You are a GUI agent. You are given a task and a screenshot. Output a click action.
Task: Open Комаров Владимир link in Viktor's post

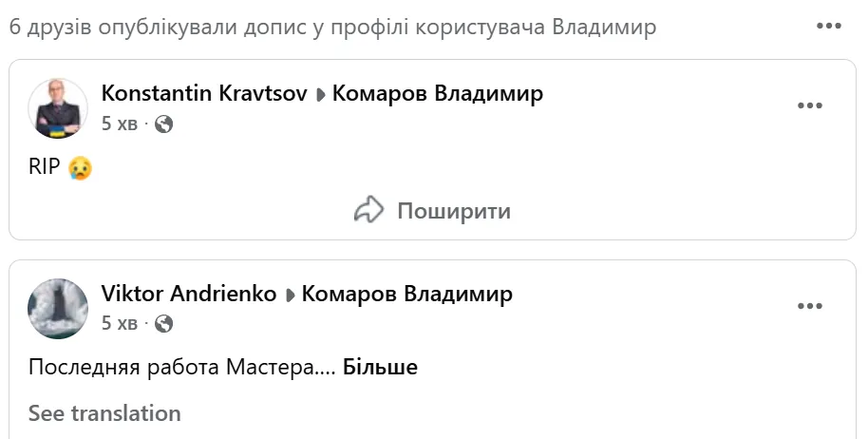[406, 294]
